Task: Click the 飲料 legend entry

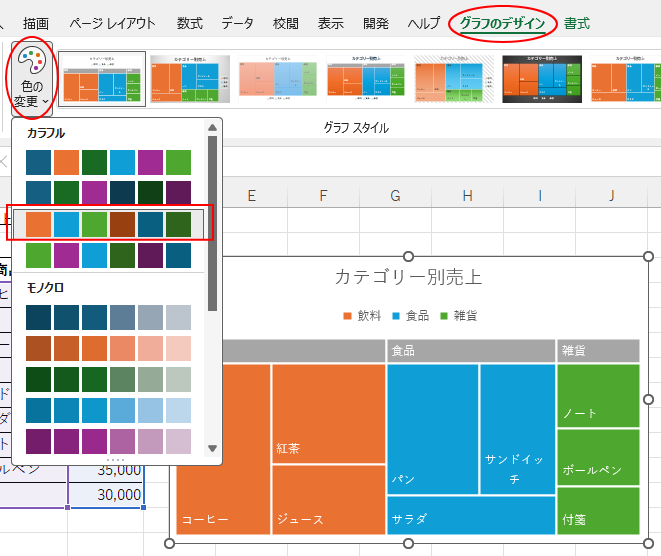Action: coord(363,316)
